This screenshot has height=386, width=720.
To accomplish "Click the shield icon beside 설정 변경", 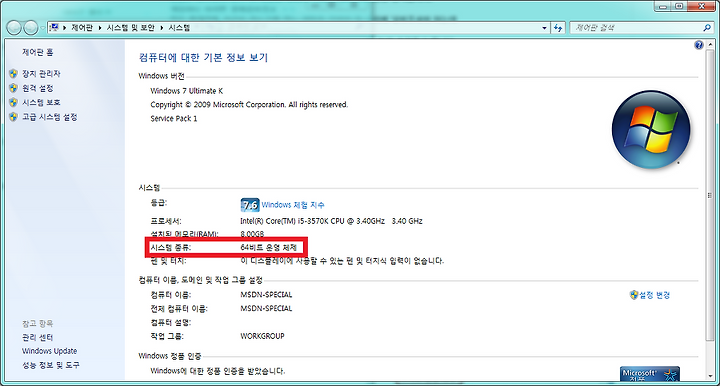I will [634, 295].
